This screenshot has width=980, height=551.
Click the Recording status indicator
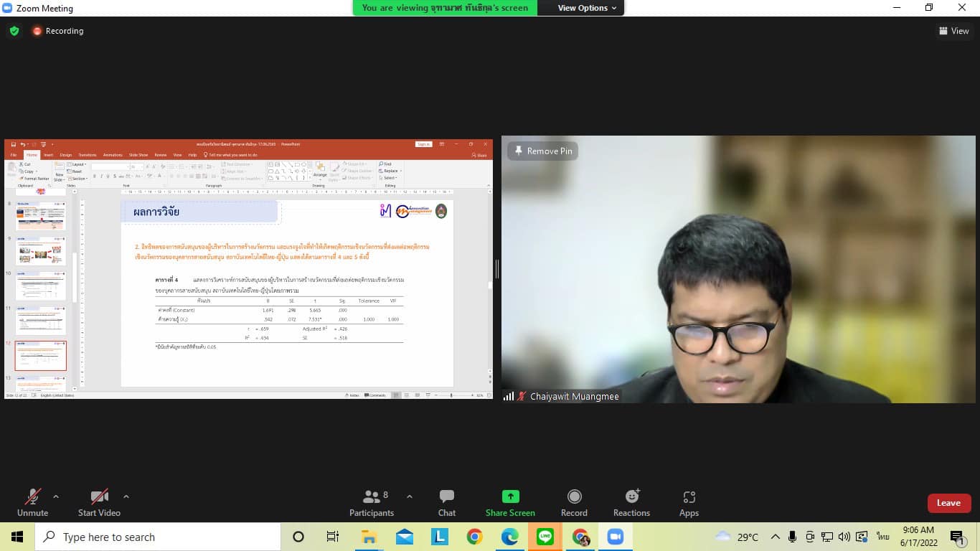pos(57,31)
